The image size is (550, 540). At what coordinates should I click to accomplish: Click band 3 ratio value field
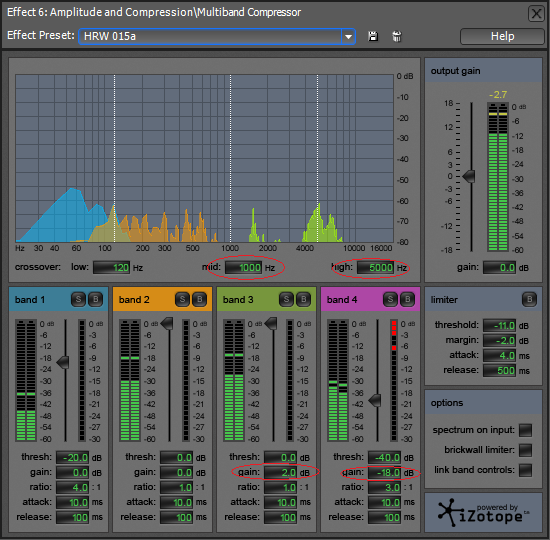pos(281,487)
